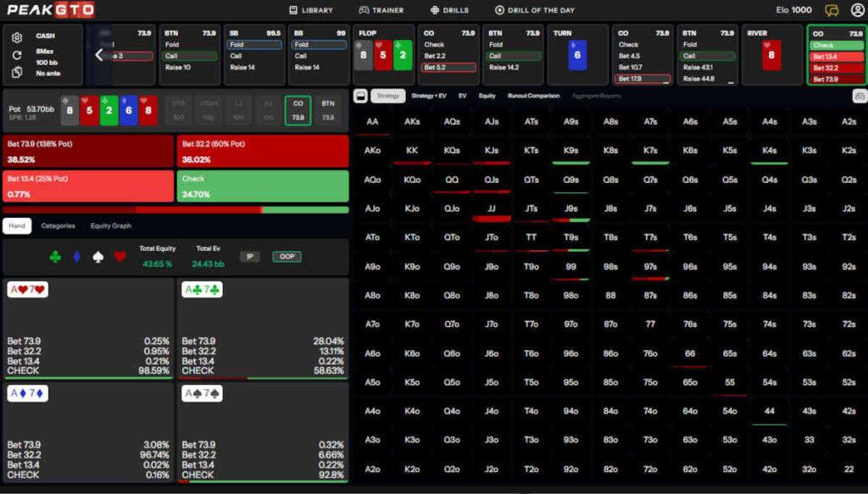Click the blue 6 turn card in header
Viewport: 868px width, 494px height.
point(577,55)
